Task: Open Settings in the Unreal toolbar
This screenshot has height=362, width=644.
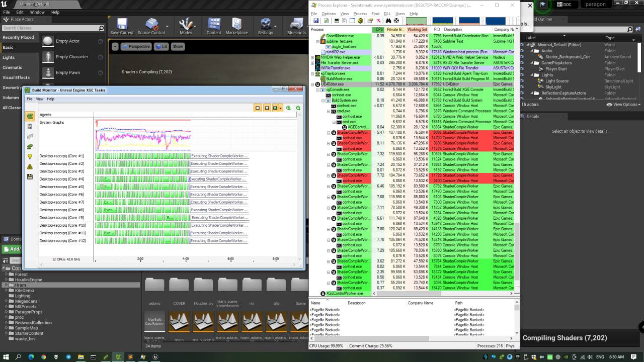Action: (x=265, y=27)
